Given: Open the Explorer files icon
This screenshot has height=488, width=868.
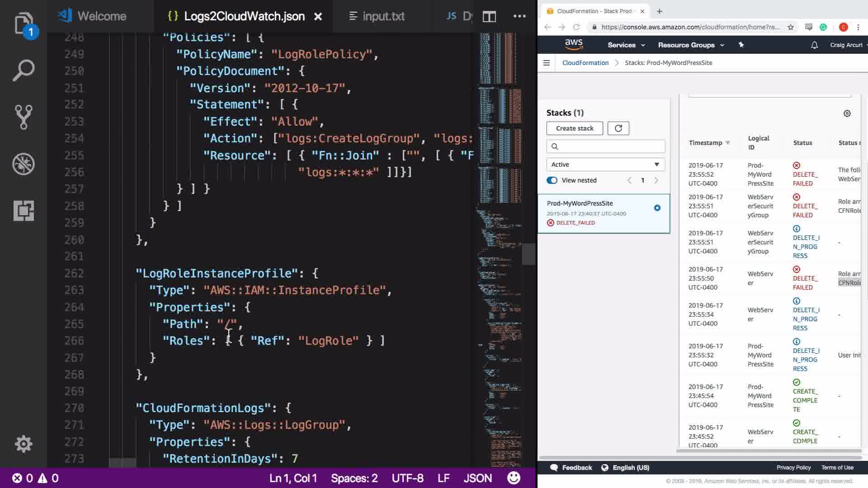Looking at the screenshot, I should point(23,23).
